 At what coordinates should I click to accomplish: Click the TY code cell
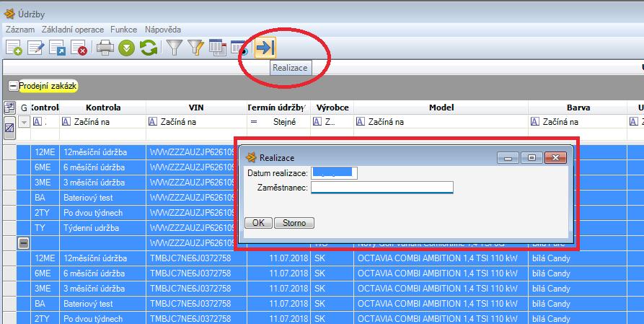[x=45, y=228]
